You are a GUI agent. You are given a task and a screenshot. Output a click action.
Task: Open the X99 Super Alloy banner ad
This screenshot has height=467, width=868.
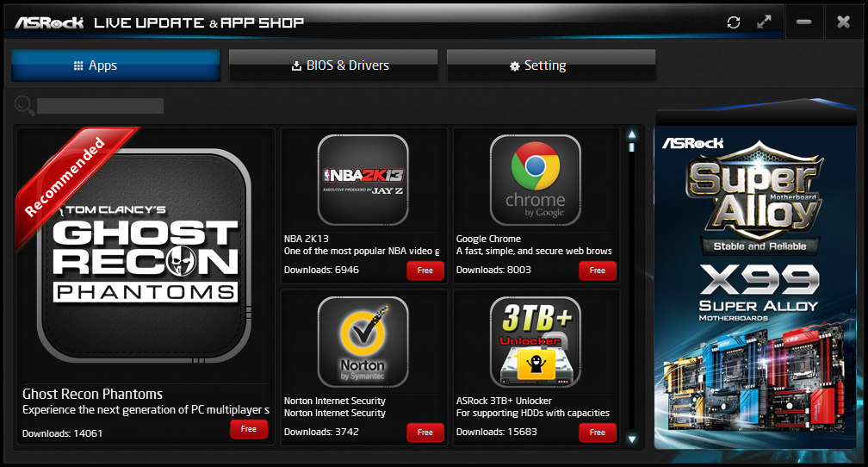755,287
